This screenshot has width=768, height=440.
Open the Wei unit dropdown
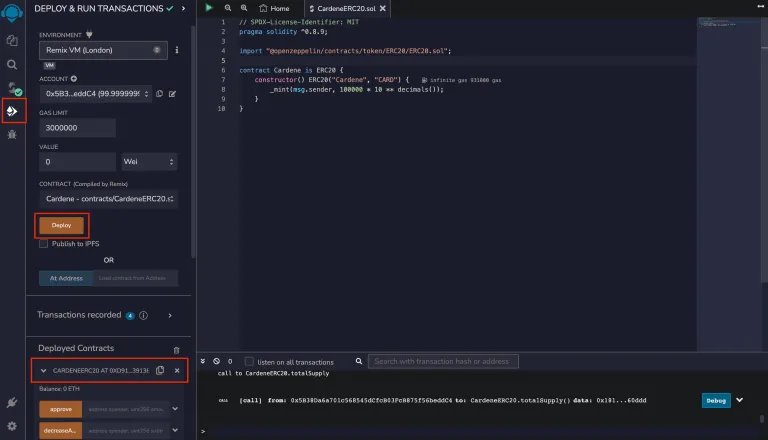149,162
